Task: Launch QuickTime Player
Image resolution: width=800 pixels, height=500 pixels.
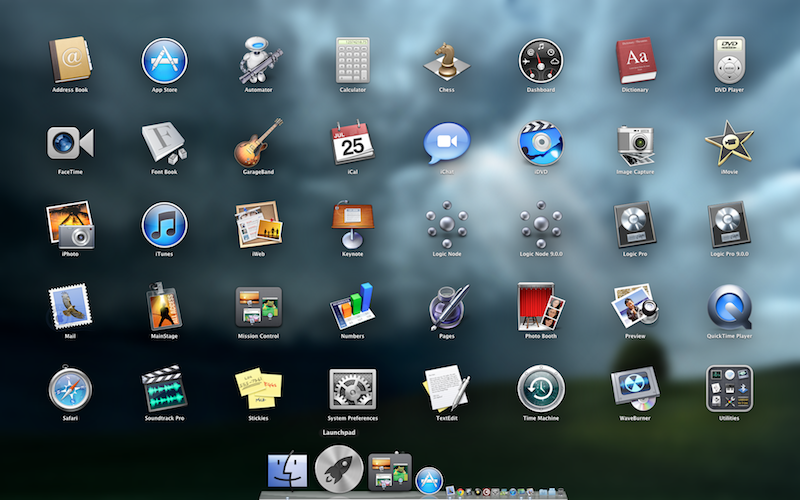Action: pyautogui.click(x=729, y=307)
